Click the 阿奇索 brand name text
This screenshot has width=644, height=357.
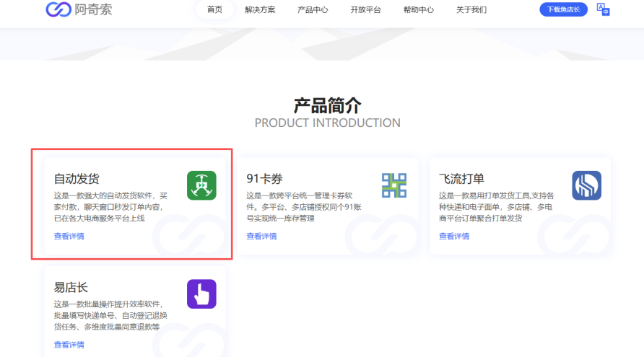[x=93, y=9]
